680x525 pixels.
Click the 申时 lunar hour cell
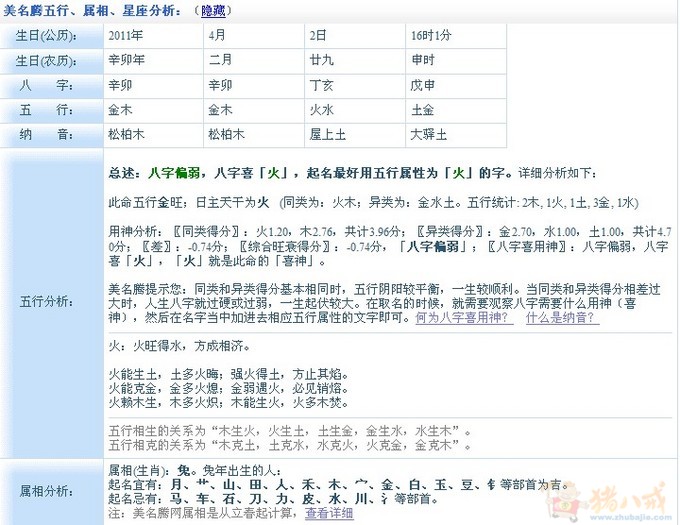tap(456, 61)
